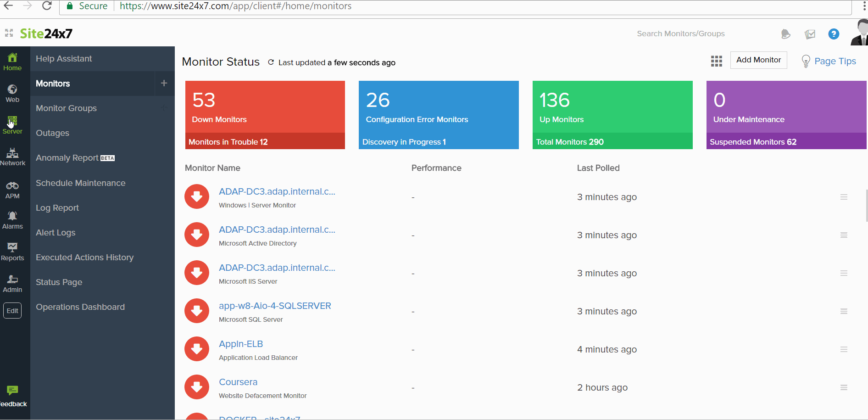Screen dimensions: 868x420
Task: Open the mail inbox icon in header
Action: point(810,34)
